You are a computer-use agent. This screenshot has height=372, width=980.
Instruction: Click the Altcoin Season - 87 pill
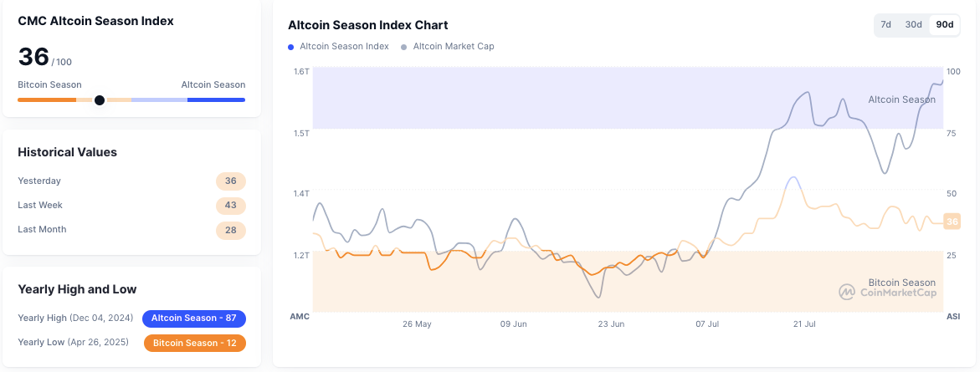[x=194, y=318]
